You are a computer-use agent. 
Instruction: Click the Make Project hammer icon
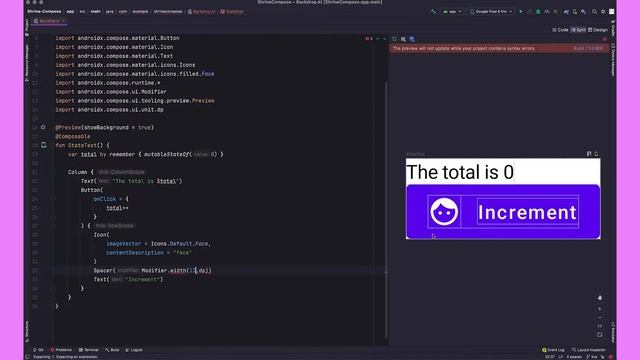(433, 12)
